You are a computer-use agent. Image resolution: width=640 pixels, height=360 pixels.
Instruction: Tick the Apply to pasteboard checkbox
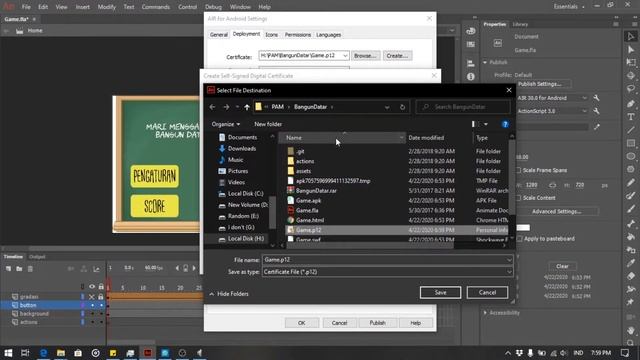[x=520, y=238]
